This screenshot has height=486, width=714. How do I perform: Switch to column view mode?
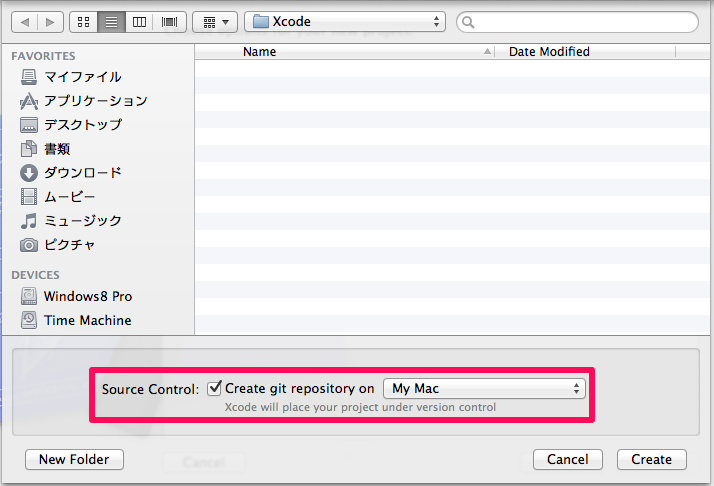tap(140, 21)
